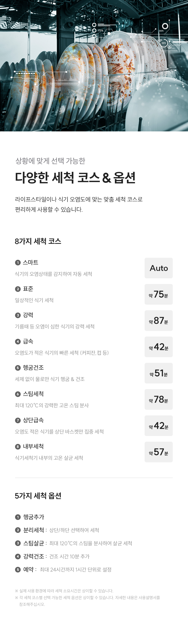Click the number 4 badge beside 급속
Viewport: 188px width, 644px height.
point(18,341)
